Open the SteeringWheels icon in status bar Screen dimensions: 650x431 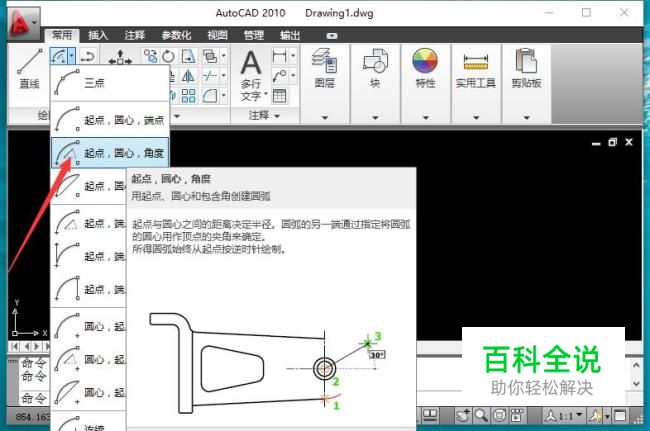click(500, 415)
